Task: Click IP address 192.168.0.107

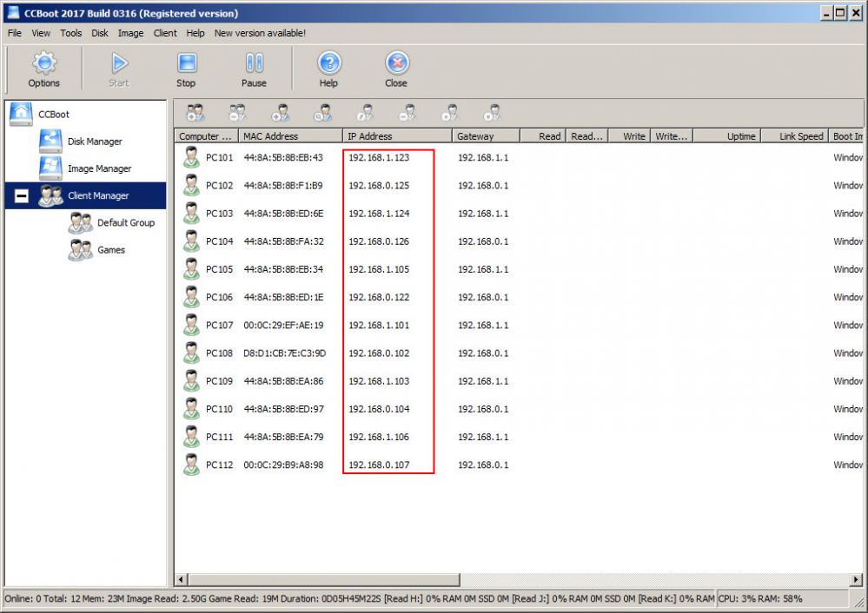Action: point(379,465)
